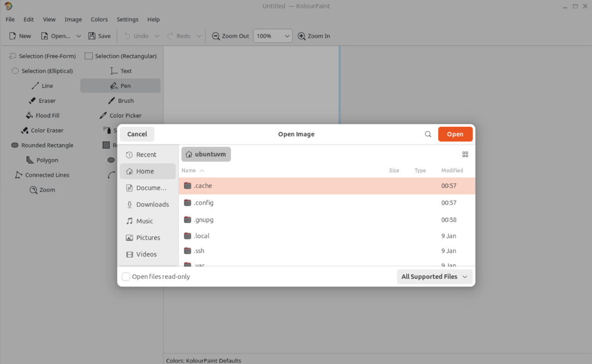Select the Color Eraser tool

[x=42, y=131]
